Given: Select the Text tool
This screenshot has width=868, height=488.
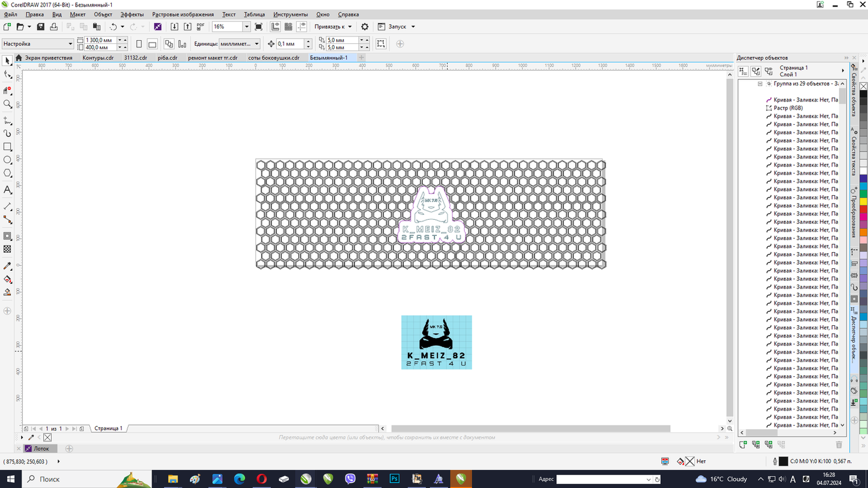Looking at the screenshot, I should pos(7,190).
